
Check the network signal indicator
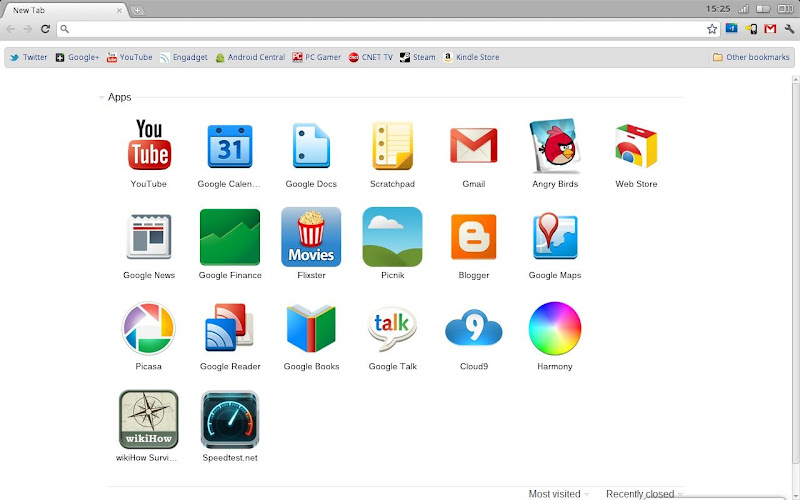click(744, 9)
